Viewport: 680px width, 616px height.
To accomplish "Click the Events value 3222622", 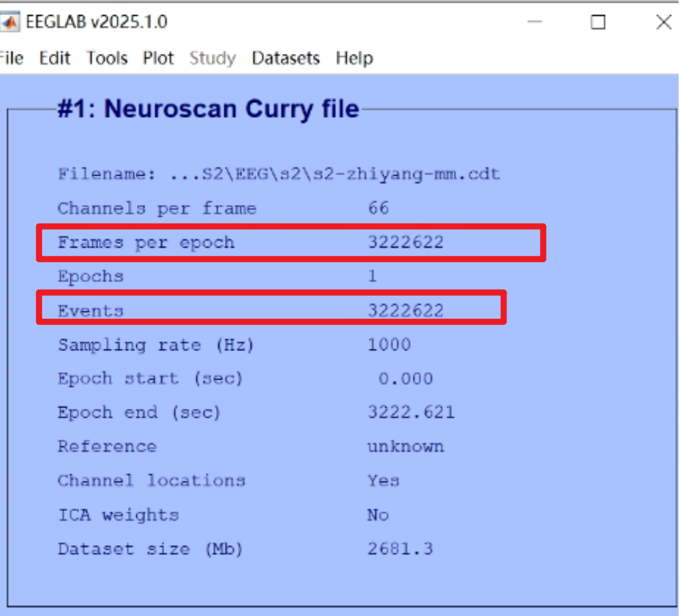I will point(405,311).
